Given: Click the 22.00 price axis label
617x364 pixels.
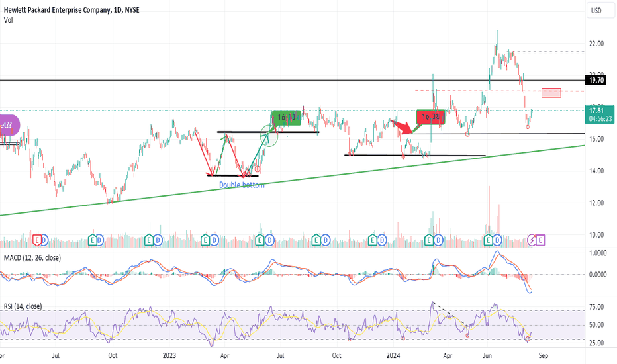Looking at the screenshot, I should 596,44.
